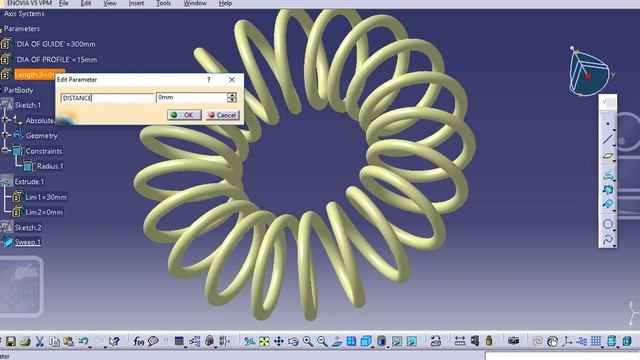Image resolution: width=640 pixels, height=360 pixels.
Task: Open the Insert menu
Action: click(136, 3)
